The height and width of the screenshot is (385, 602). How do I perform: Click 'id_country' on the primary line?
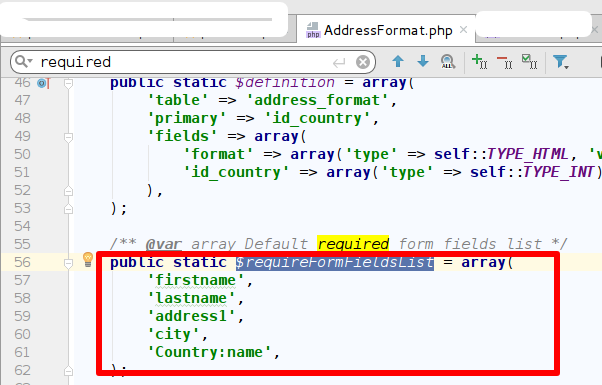click(317, 118)
